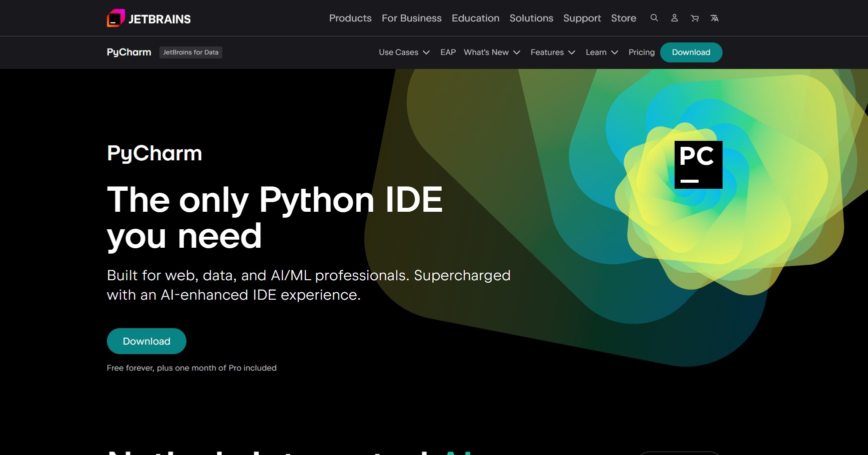Click the Download button under the headline
This screenshot has height=455, width=868.
coord(146,341)
